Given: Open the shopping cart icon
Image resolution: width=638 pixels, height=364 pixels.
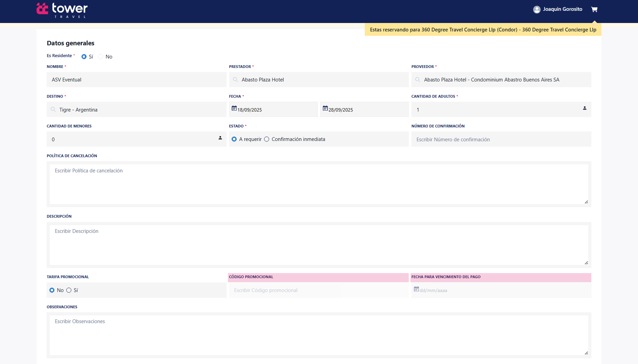Looking at the screenshot, I should coord(594,9).
